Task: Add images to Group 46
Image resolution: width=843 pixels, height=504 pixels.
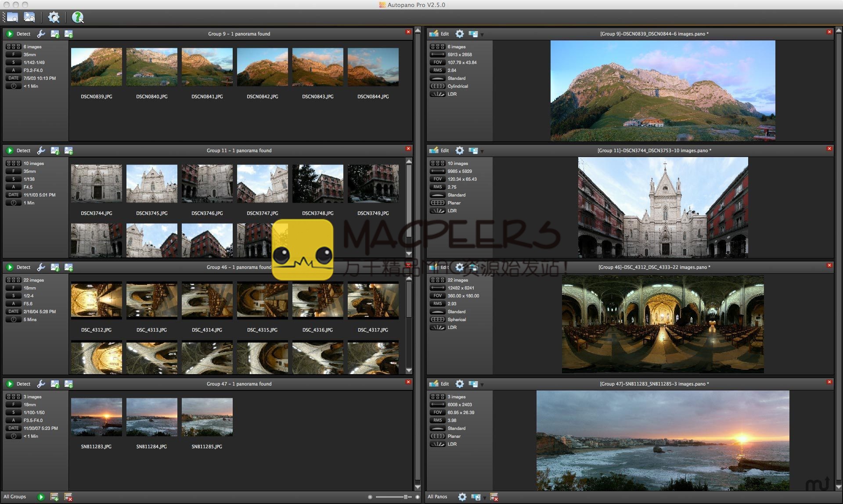Action: [68, 267]
